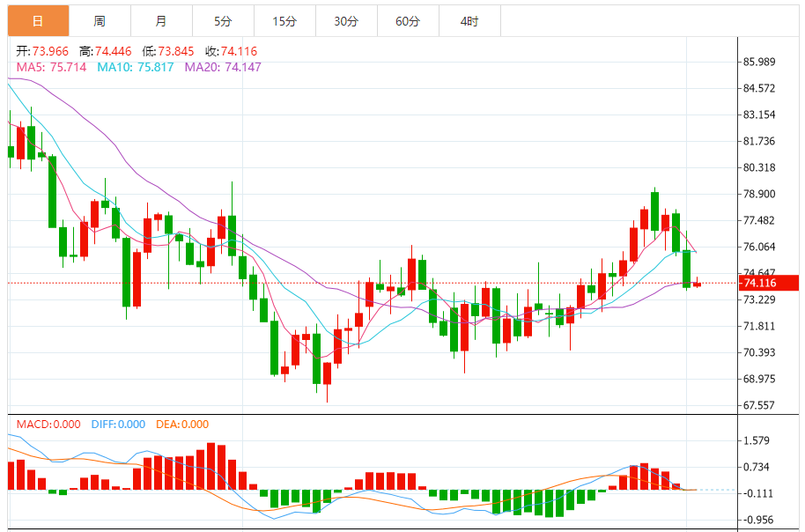805x532 pixels.
Task: Switch to the 4时 timeframe tab
Action: 469,21
